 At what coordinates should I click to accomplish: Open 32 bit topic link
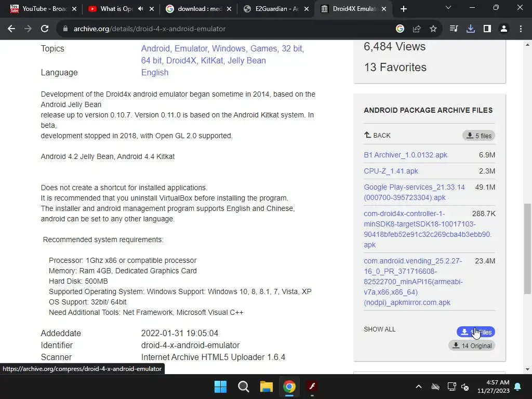pyautogui.click(x=292, y=48)
